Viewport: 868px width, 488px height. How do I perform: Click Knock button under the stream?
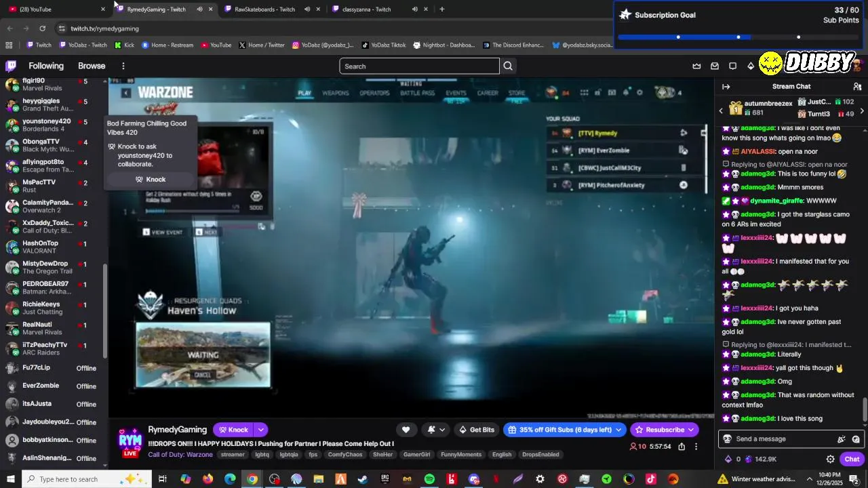[x=233, y=430]
